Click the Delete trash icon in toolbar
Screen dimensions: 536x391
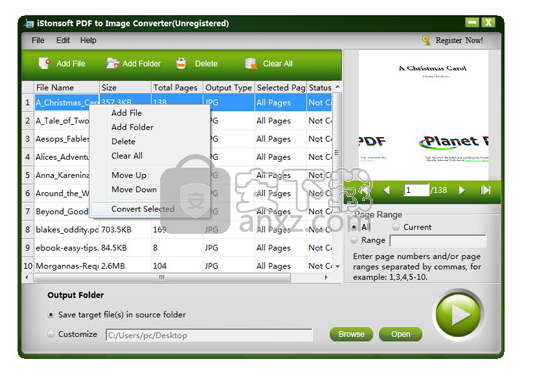[x=181, y=64]
